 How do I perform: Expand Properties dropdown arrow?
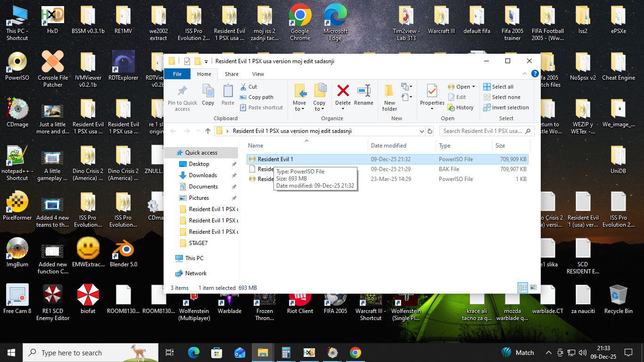click(432, 109)
